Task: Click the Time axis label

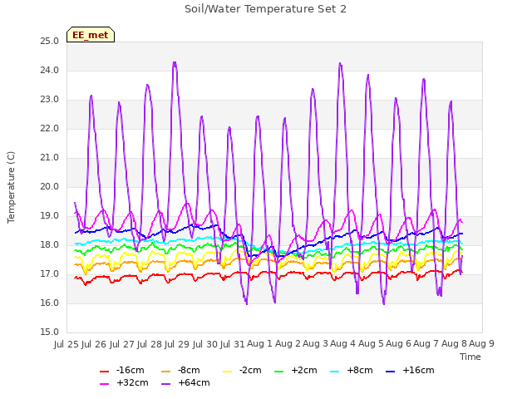Action: tap(470, 357)
